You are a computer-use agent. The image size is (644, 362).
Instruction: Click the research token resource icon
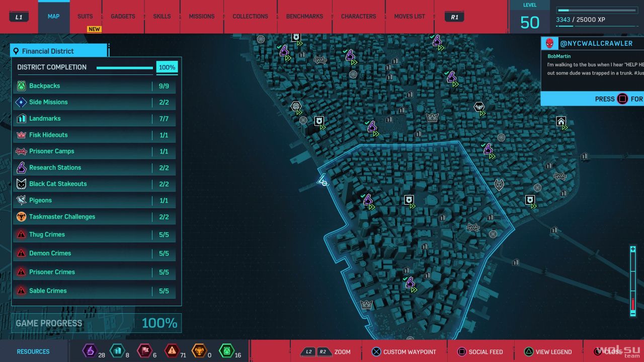90,350
